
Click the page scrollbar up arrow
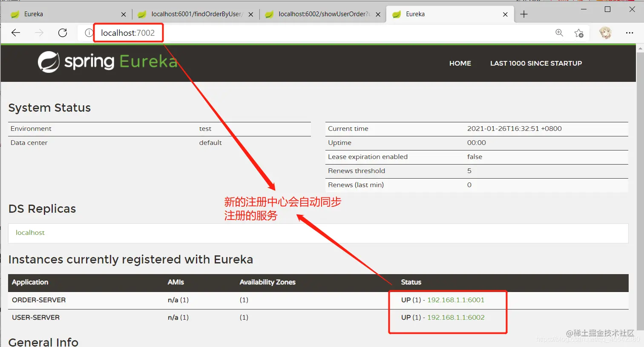pyautogui.click(x=640, y=49)
